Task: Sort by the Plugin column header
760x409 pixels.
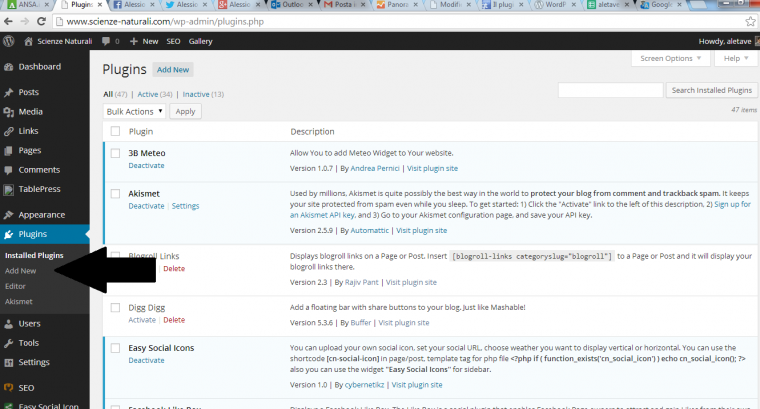Action: (141, 131)
